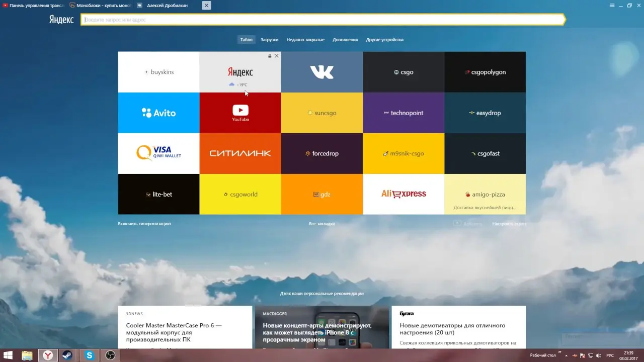Open the csgo tile
Image resolution: width=644 pixels, height=362 pixels.
pos(404,72)
